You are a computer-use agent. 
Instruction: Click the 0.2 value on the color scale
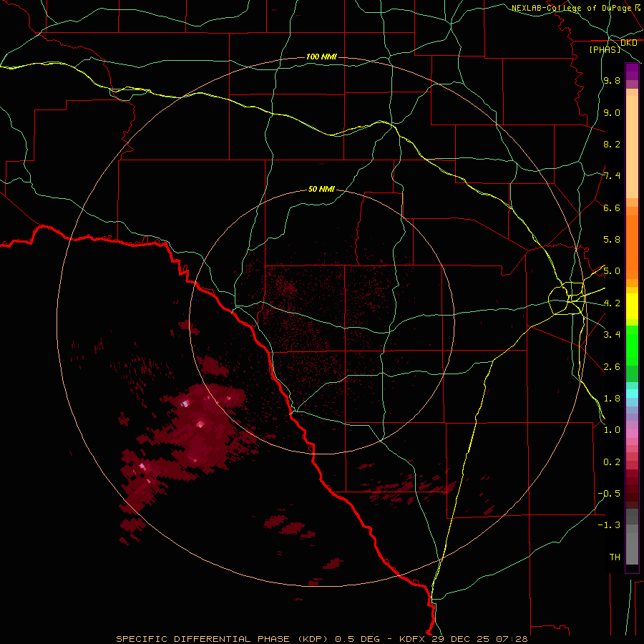click(612, 462)
